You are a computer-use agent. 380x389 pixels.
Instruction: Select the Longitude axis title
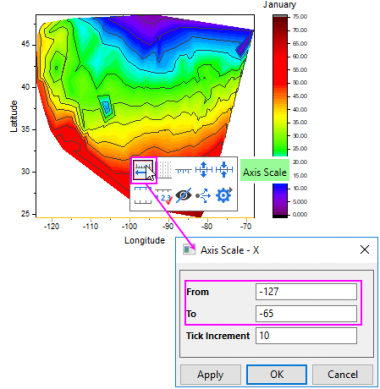pos(145,240)
